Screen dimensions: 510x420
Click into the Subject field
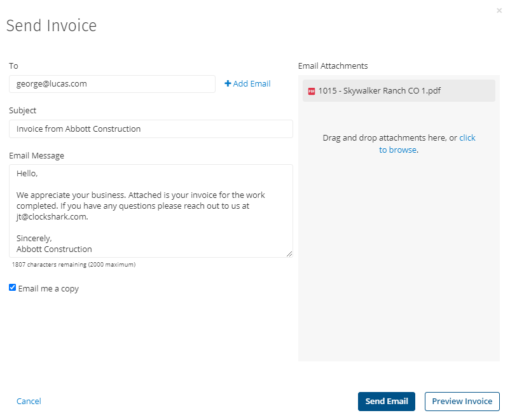coord(151,129)
